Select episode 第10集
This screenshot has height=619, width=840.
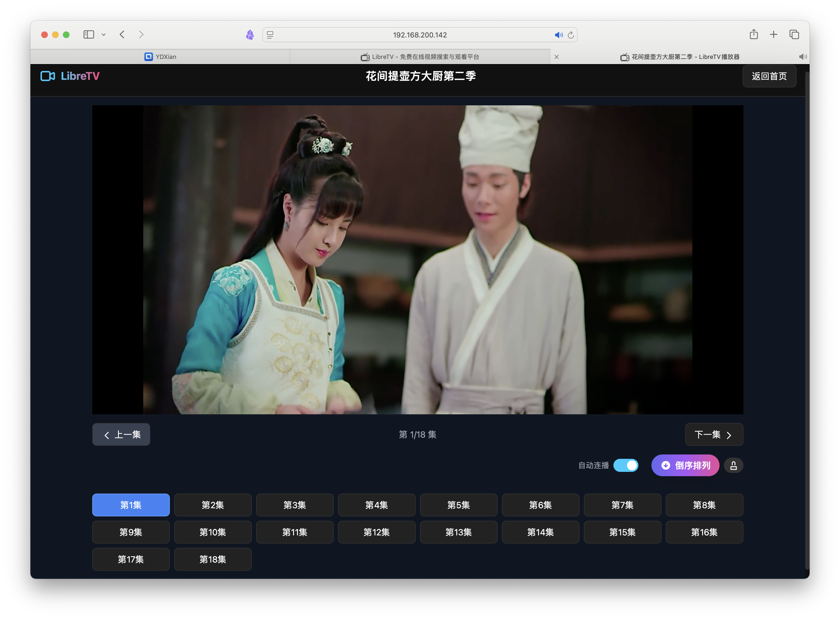click(x=212, y=532)
